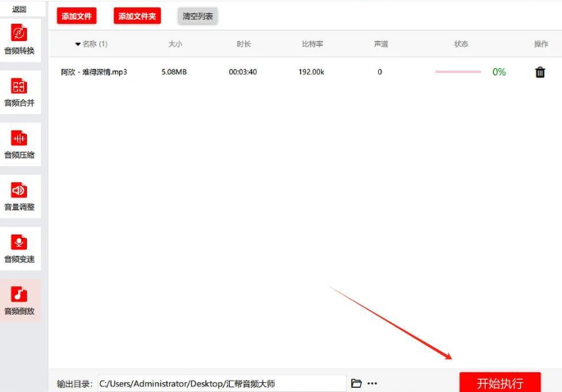Click the 状态 column header
This screenshot has width=562, height=392.
[x=461, y=44]
